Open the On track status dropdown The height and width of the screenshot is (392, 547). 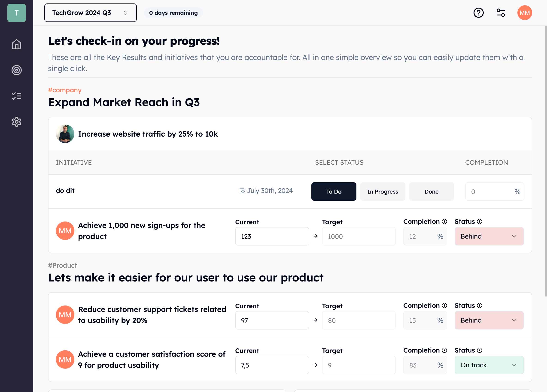[x=489, y=365]
